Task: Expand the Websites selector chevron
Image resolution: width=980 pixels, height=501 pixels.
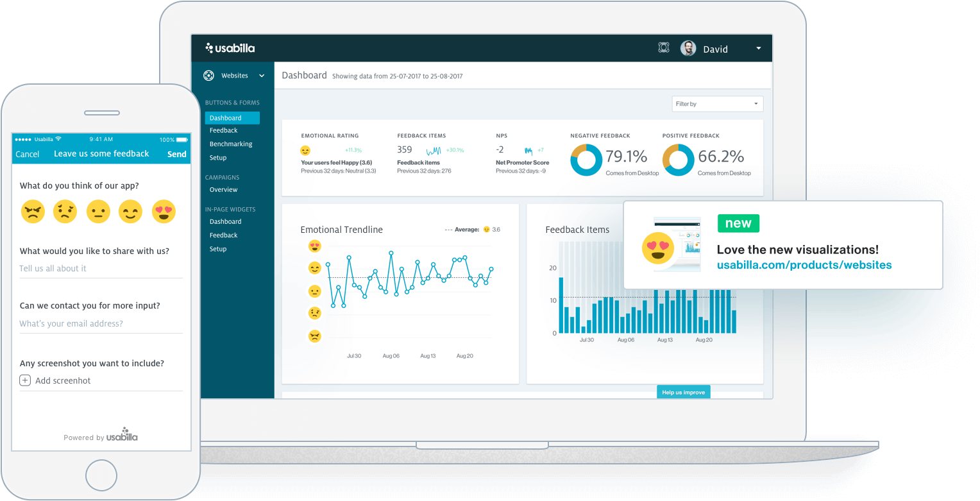Action: (x=262, y=75)
